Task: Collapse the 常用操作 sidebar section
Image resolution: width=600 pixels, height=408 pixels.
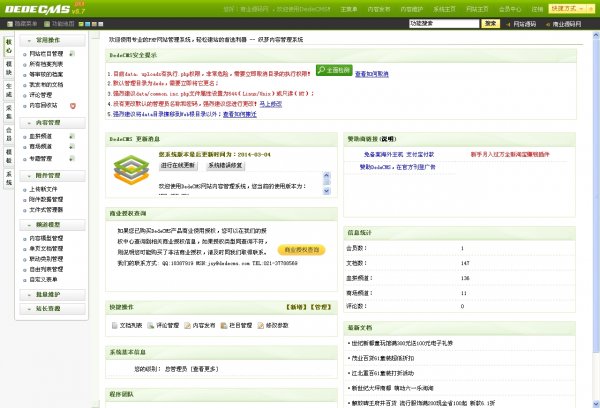Action: (x=52, y=40)
